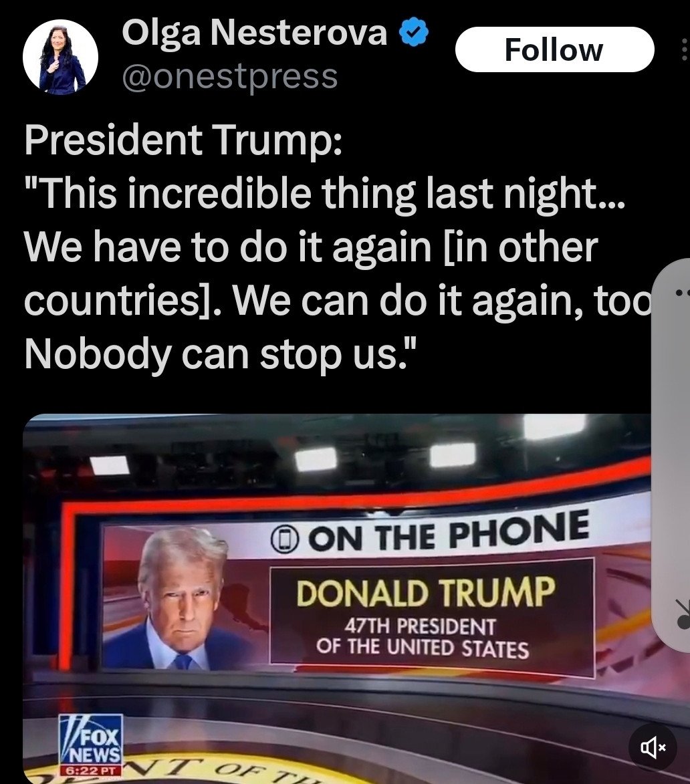The image size is (690, 784).
Task: Unmute the video with the speaker icon
Action: 653,747
